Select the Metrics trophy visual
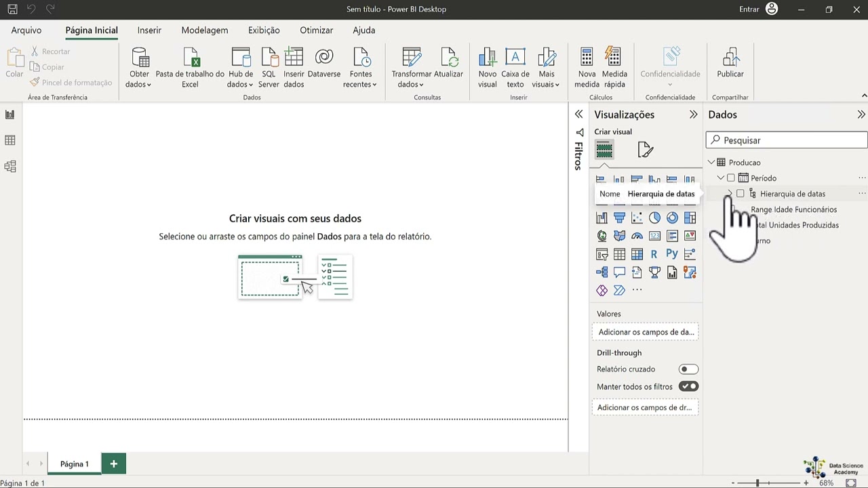 point(654,272)
